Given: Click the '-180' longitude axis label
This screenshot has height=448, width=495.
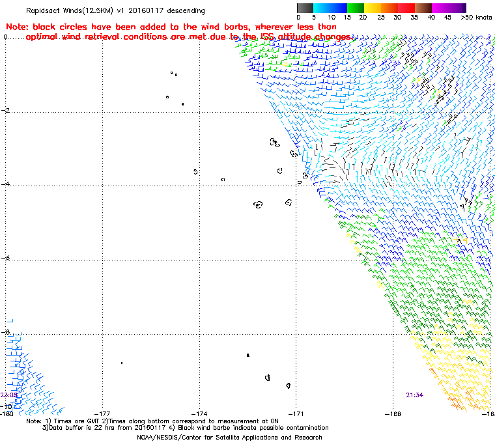Looking at the screenshot, I should 7,413.
